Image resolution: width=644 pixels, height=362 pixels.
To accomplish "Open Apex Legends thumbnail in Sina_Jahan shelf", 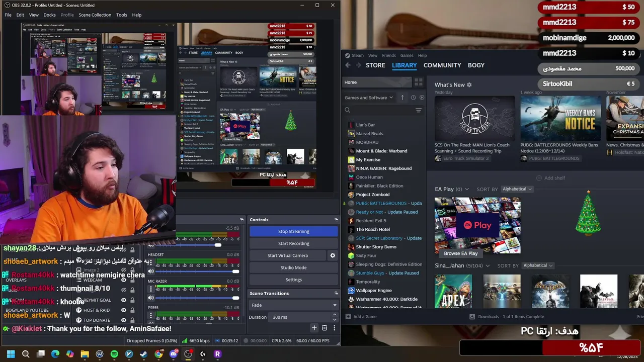I will point(453,291).
